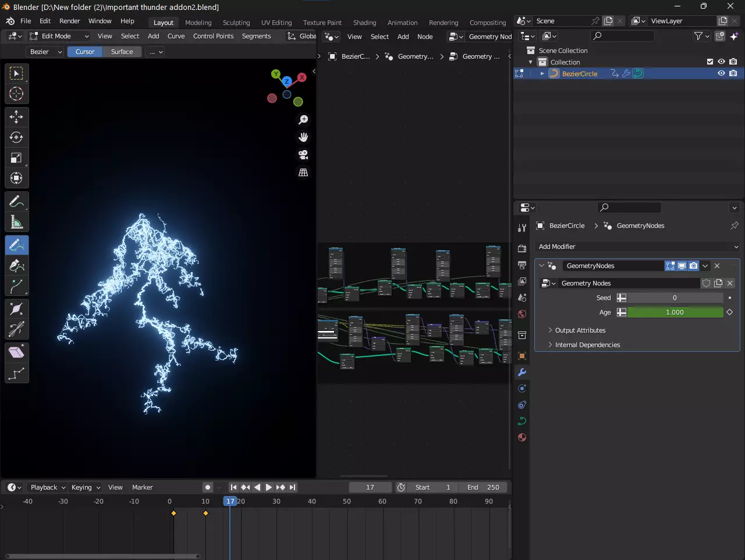Toggle GeometryNodes modifier edit mode display
The width and height of the screenshot is (745, 560).
coord(670,266)
